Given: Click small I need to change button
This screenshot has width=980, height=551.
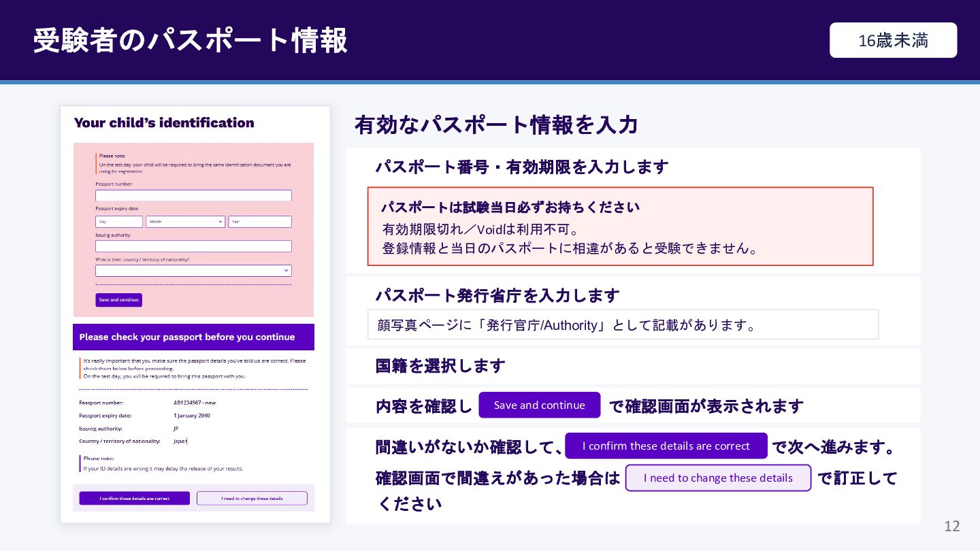Looking at the screenshot, I should pyautogui.click(x=252, y=498).
